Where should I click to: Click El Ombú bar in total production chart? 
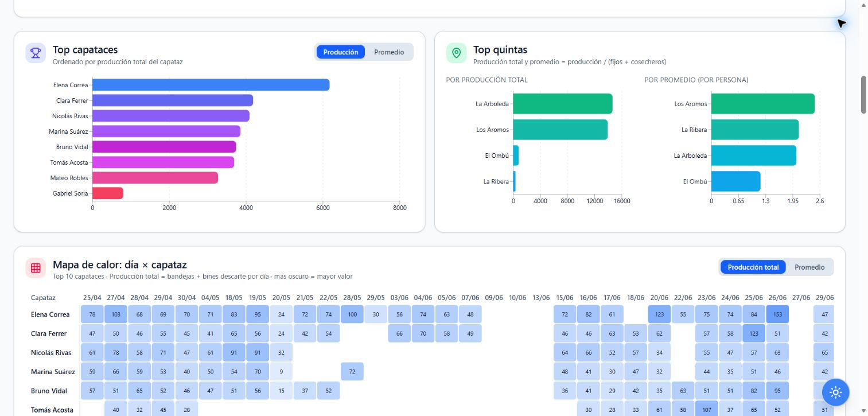tap(516, 155)
